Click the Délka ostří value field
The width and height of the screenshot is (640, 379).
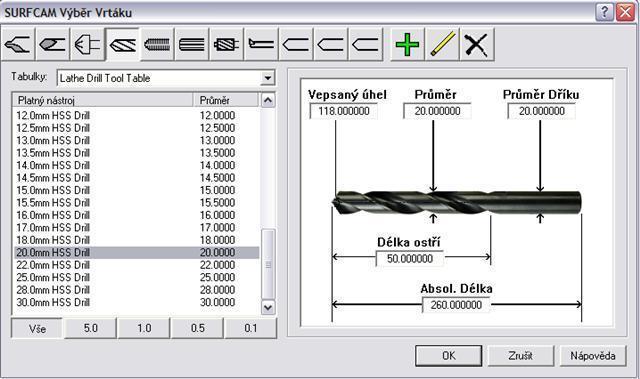click(410, 259)
